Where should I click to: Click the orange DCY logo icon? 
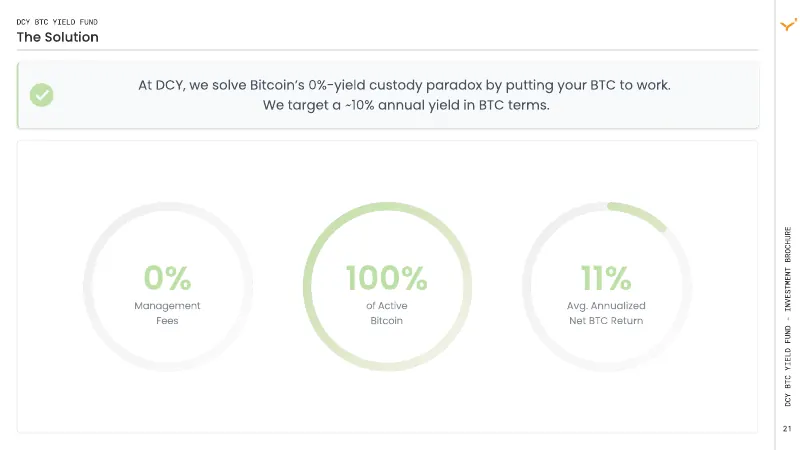pyautogui.click(x=788, y=24)
